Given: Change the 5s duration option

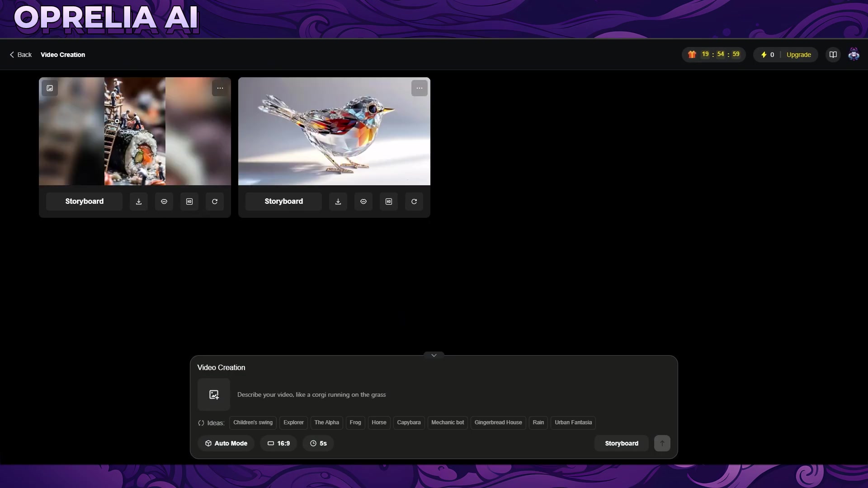Looking at the screenshot, I should 318,443.
